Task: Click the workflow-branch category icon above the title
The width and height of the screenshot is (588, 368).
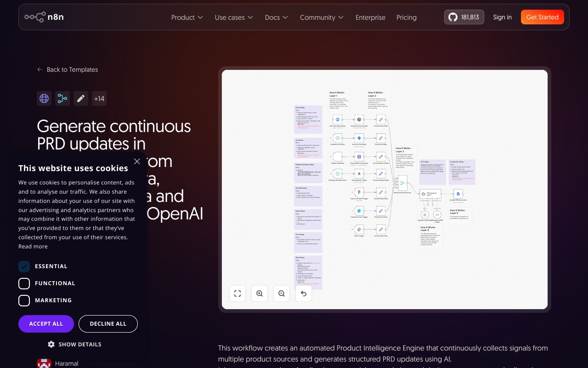Action: tap(62, 98)
